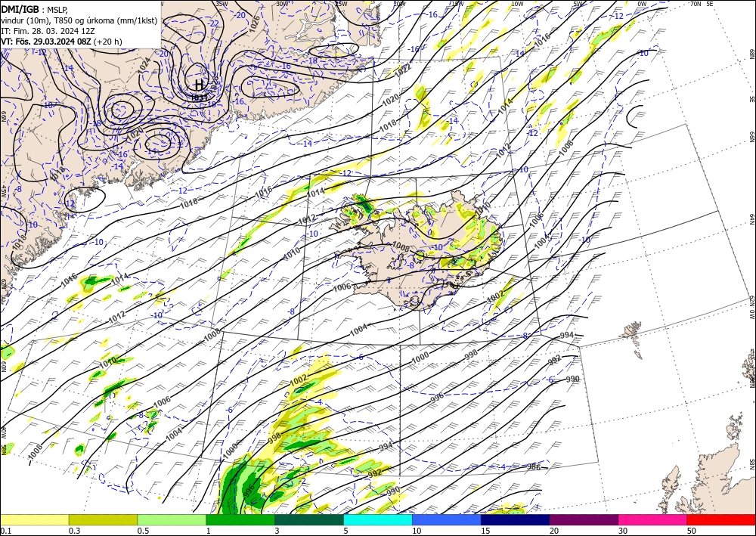Pick the blue 10 mm legend band
This screenshot has width=756, height=536.
tap(447, 519)
